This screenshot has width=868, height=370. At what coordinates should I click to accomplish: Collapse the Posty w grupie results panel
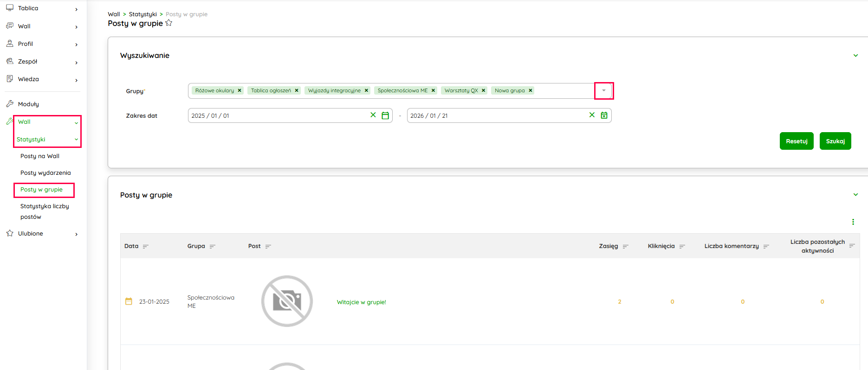pos(855,195)
